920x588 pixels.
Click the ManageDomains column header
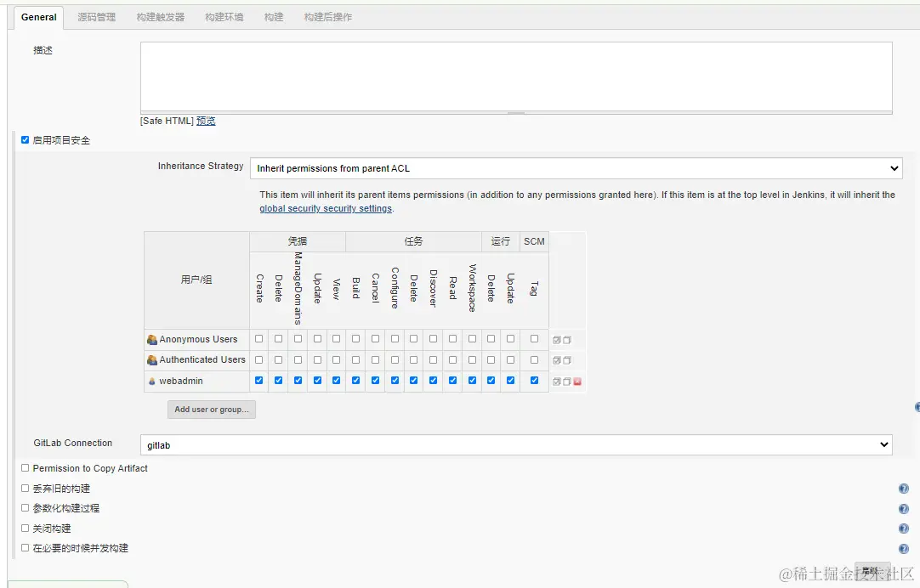click(x=298, y=288)
